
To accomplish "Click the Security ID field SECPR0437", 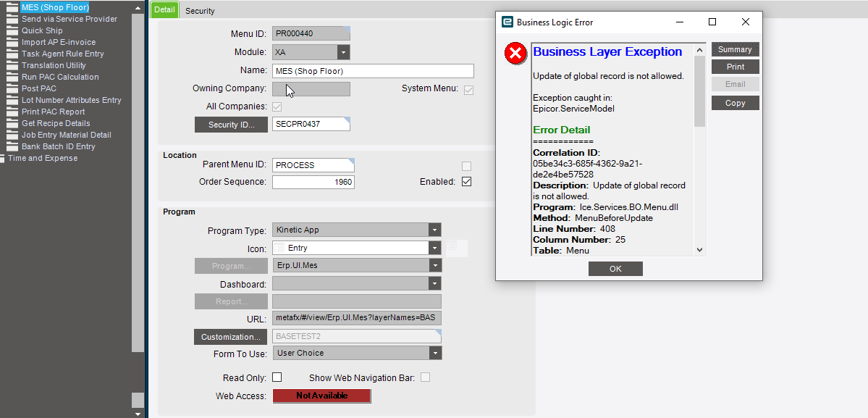I will (x=311, y=125).
